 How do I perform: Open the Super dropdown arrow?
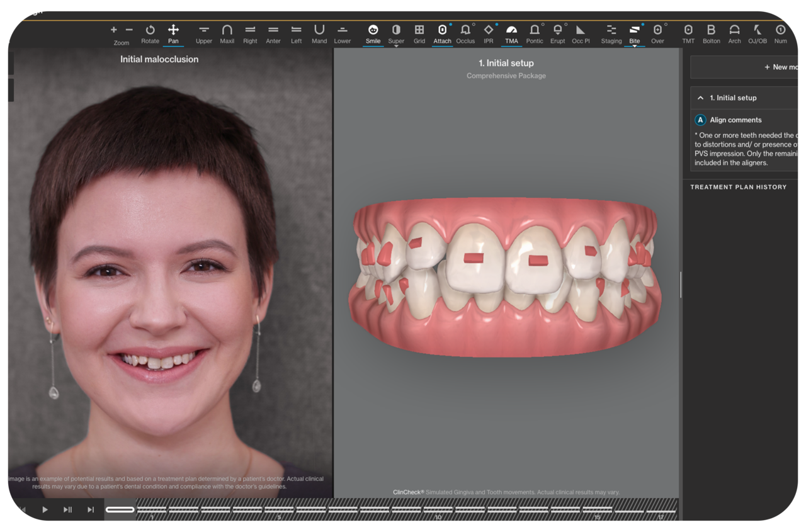(x=396, y=46)
